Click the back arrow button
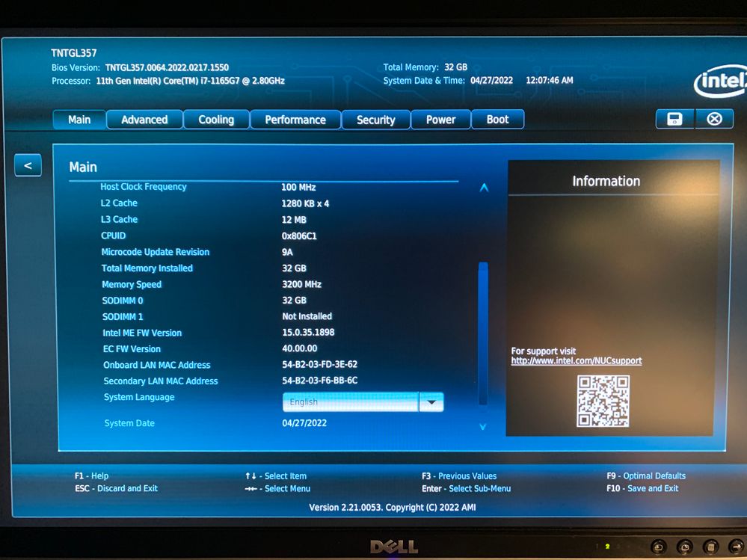Screen dimensions: 747x560 (x=28, y=165)
